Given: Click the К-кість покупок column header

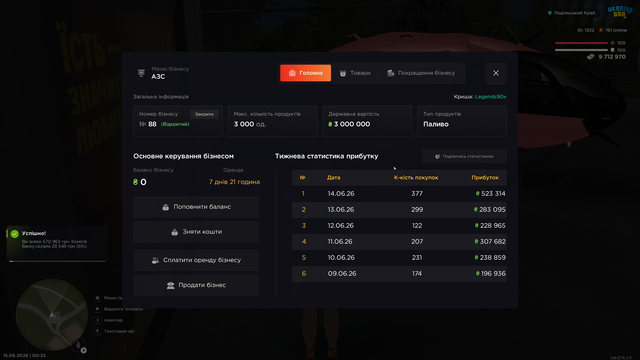Looking at the screenshot, I should 416,178.
